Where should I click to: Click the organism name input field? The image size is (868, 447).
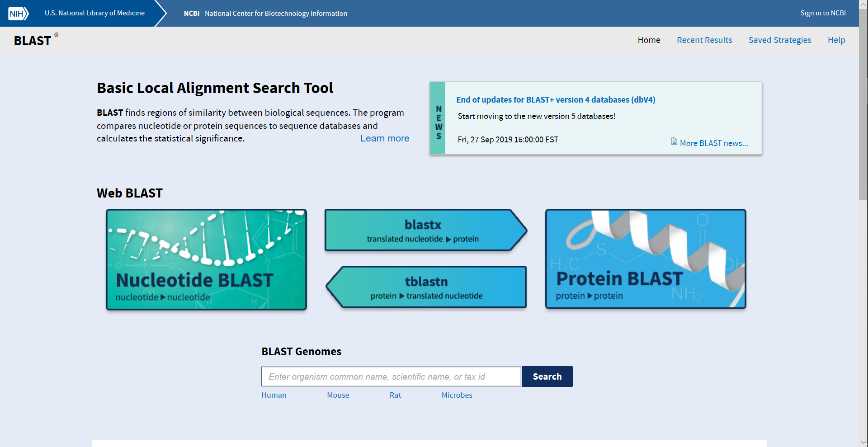point(391,376)
